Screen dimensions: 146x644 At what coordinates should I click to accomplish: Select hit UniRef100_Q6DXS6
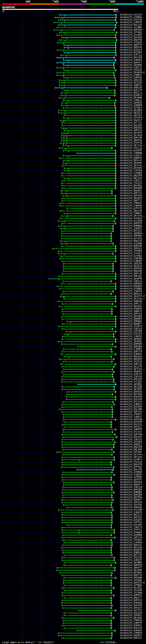[x=131, y=47]
